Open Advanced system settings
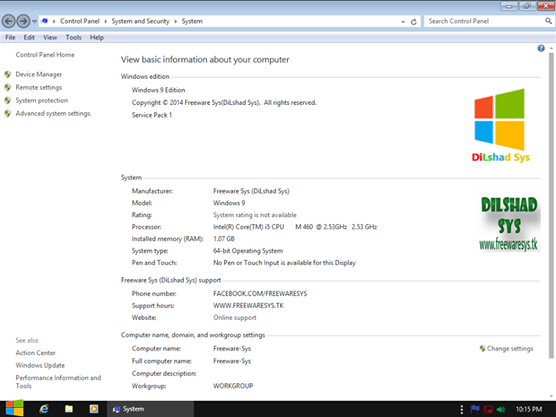 (53, 113)
